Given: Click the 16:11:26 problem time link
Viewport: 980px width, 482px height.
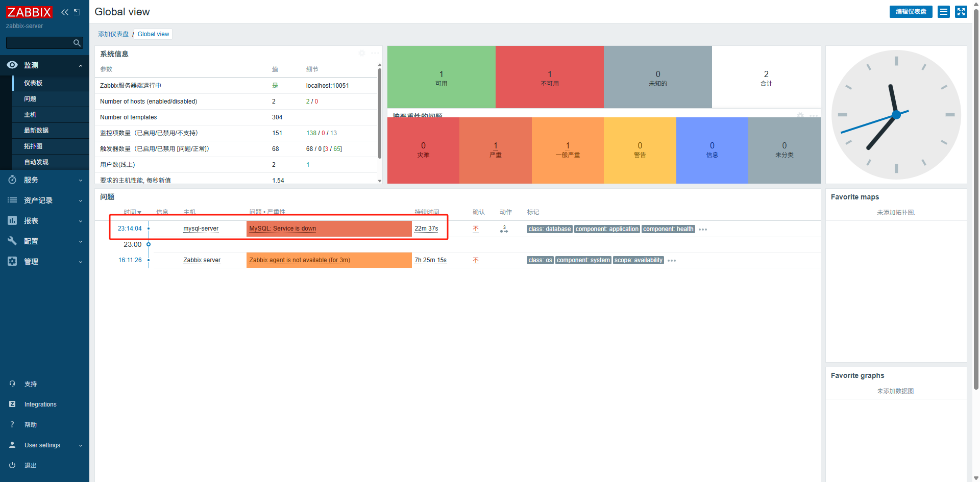Looking at the screenshot, I should coord(130,260).
